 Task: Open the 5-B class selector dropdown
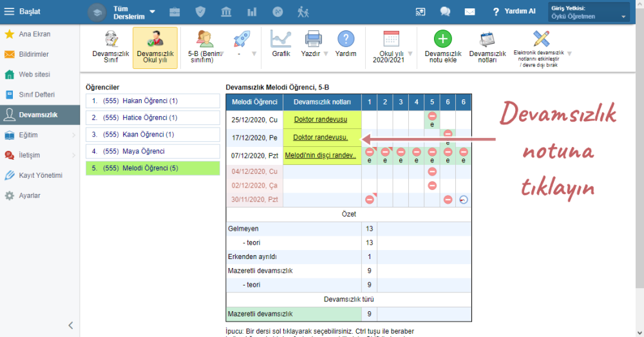coord(205,47)
